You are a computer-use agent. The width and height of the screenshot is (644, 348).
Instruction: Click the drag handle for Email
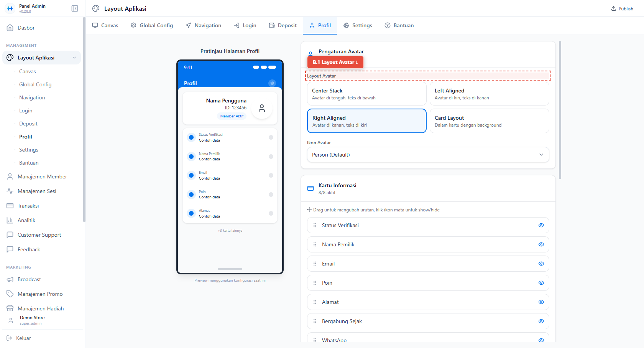315,264
